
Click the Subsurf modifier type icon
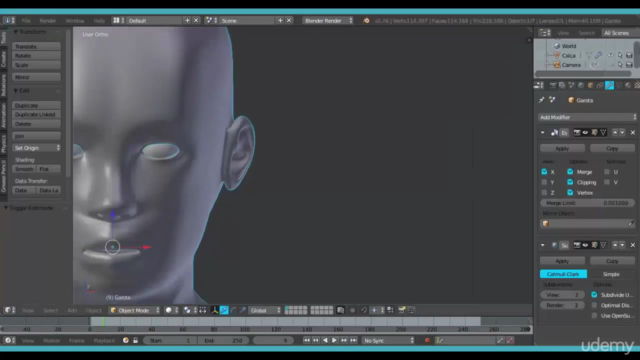[x=554, y=245]
